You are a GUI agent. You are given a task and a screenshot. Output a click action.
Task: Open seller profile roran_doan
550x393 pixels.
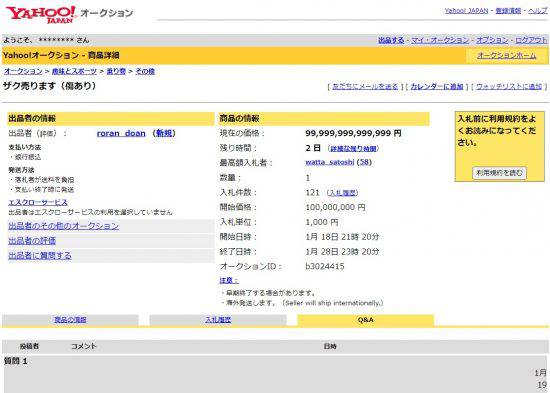coord(121,133)
